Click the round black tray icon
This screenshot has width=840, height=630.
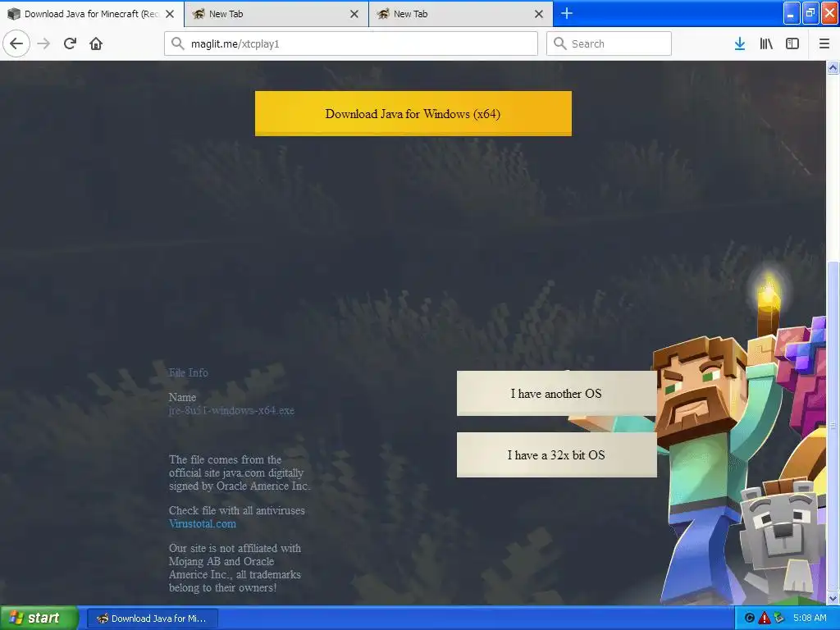[x=750, y=619]
